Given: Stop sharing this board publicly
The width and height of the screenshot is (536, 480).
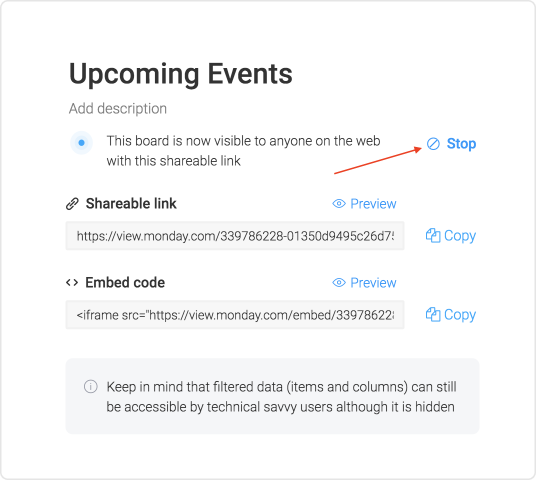Looking at the screenshot, I should [451, 144].
